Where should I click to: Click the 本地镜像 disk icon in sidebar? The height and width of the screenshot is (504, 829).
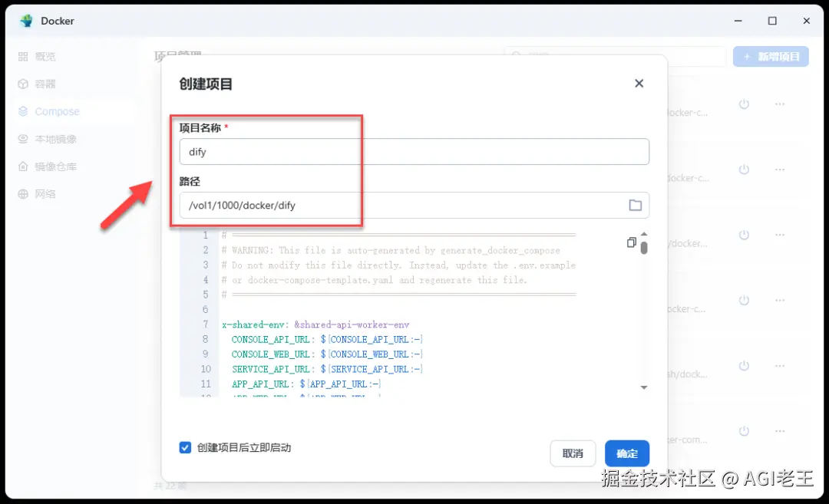pyautogui.click(x=23, y=139)
